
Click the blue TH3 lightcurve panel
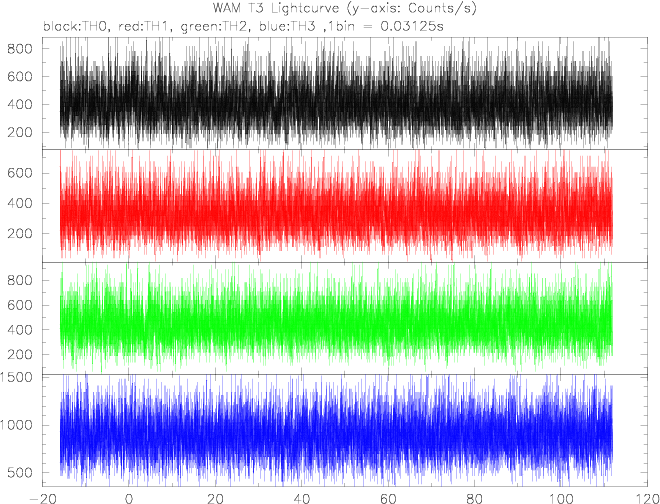pyautogui.click(x=345, y=430)
